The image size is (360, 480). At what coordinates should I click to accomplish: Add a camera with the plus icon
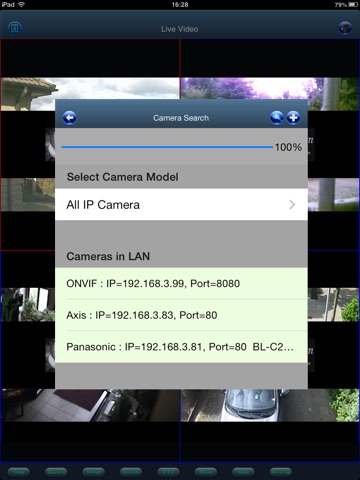click(293, 118)
